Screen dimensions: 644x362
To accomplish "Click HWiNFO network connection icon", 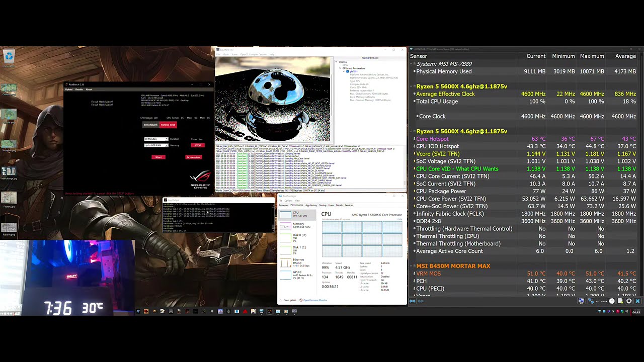I will 591,301.
